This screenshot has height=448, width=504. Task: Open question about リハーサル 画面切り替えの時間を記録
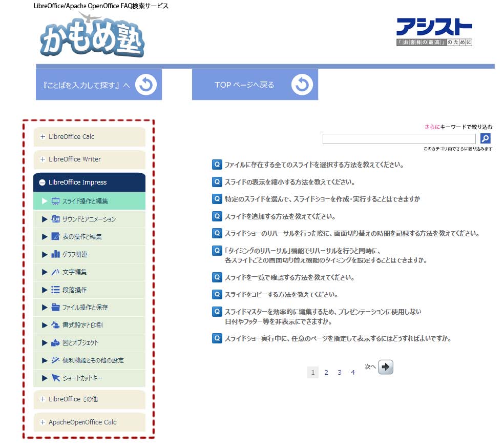coord(352,233)
